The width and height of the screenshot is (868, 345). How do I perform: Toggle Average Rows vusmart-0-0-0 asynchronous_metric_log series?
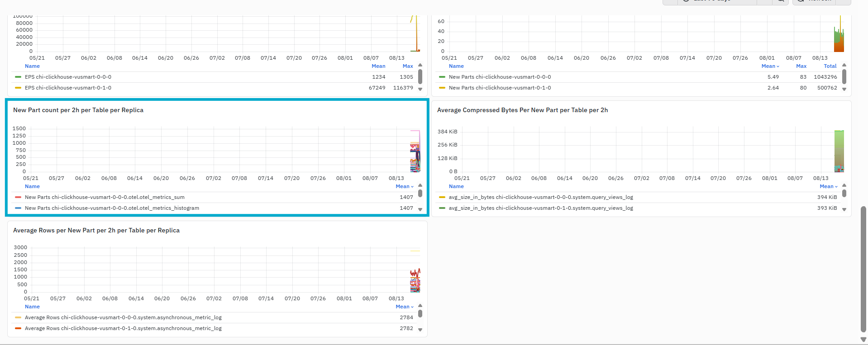click(123, 317)
